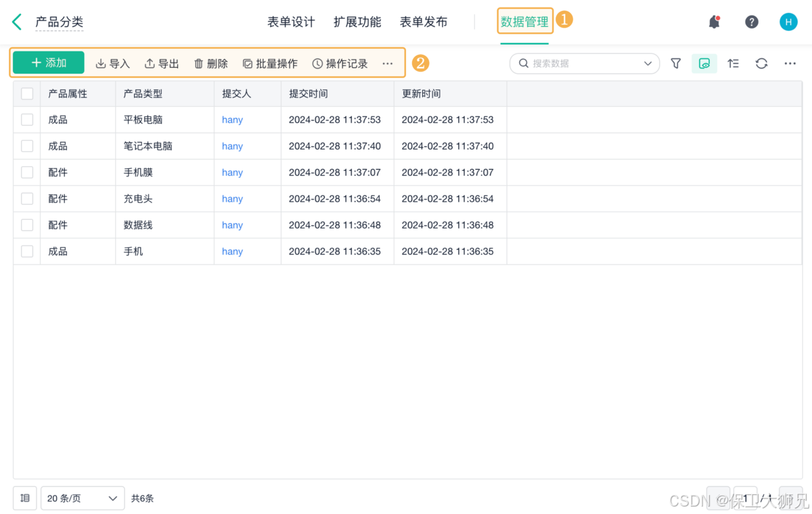The image size is (812, 514).
Task: Click inside the 搜索数据 field
Action: tap(585, 64)
